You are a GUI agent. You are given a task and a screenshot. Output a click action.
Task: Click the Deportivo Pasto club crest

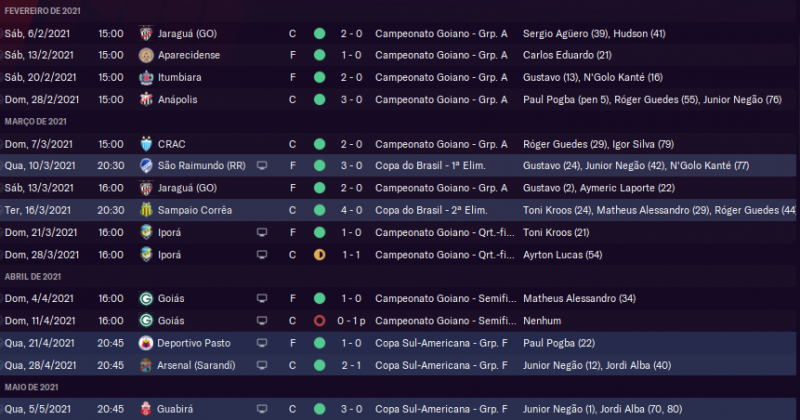coord(147,342)
